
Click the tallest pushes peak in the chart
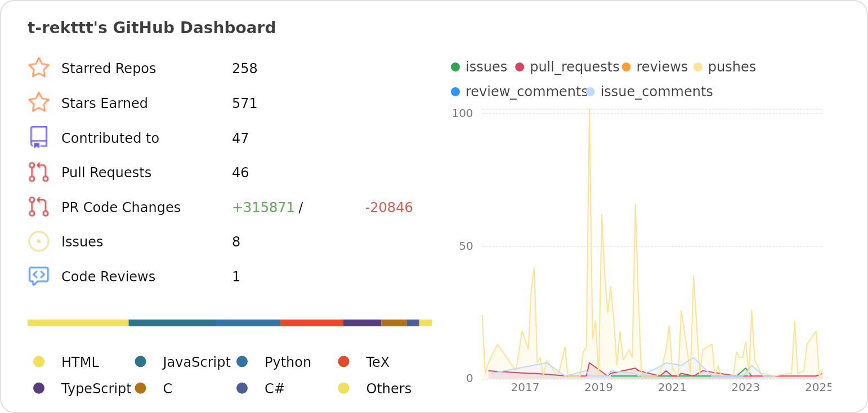tap(589, 110)
